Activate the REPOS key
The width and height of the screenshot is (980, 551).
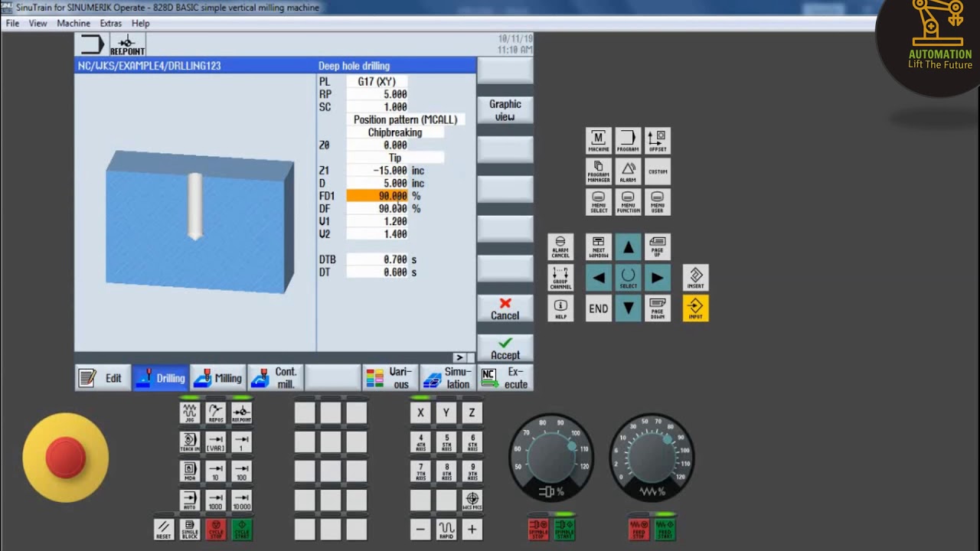[x=216, y=413]
